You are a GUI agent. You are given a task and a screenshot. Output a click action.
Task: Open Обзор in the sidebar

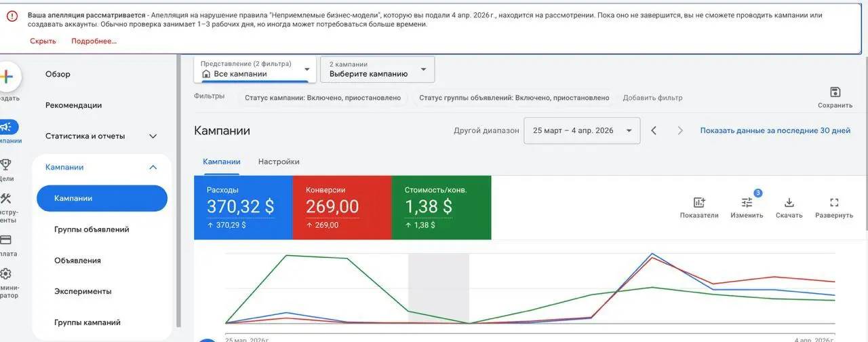point(58,74)
